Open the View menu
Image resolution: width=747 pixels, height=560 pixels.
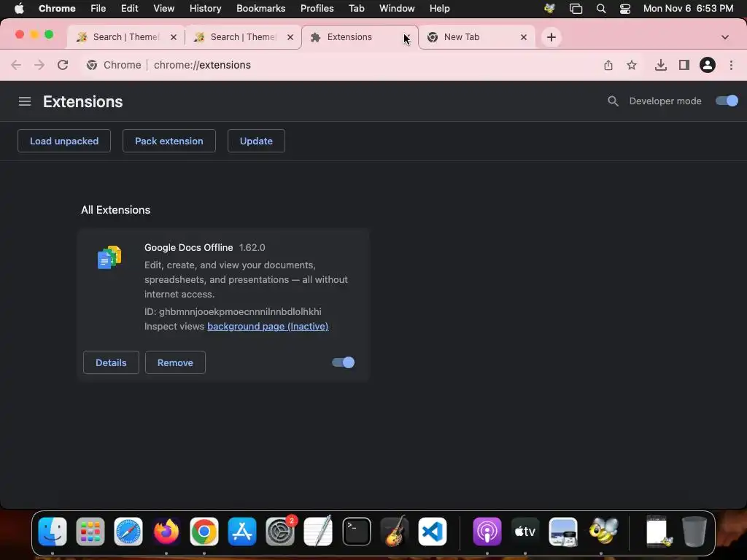[164, 9]
